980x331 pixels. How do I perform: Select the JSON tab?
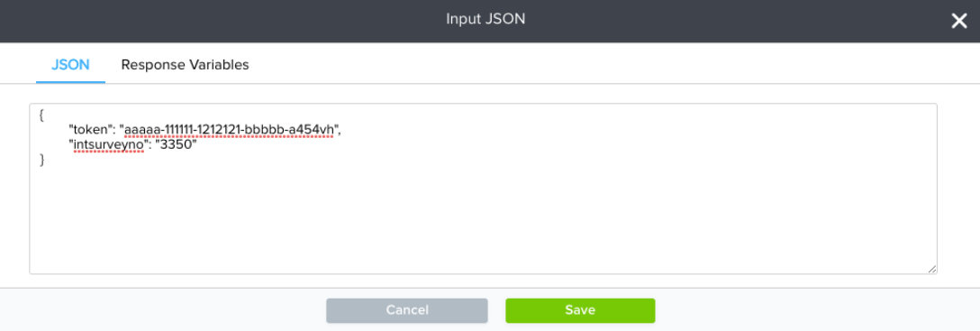[x=70, y=64]
